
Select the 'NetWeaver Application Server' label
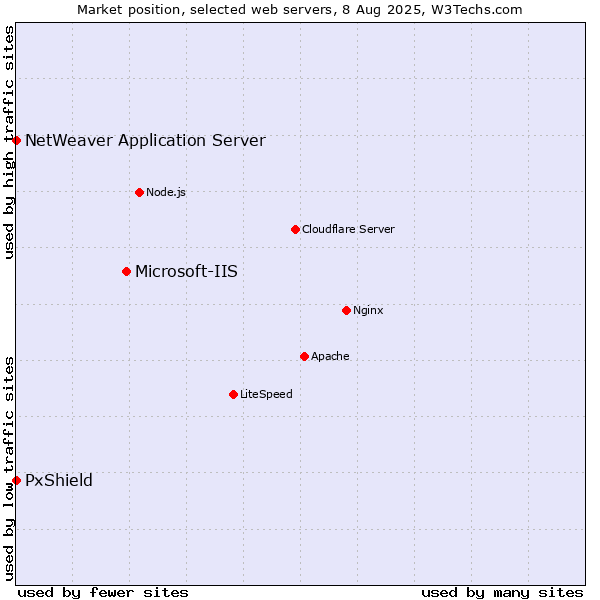(x=145, y=140)
